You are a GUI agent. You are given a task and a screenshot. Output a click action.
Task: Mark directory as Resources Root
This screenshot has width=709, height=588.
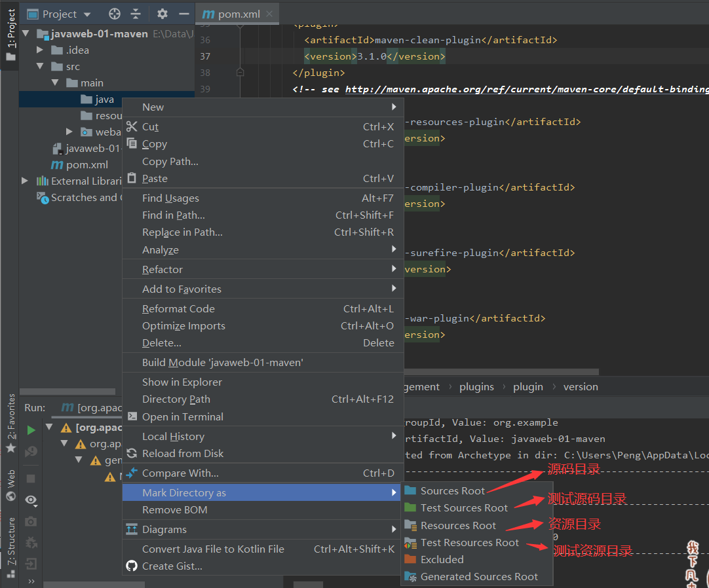click(x=476, y=526)
